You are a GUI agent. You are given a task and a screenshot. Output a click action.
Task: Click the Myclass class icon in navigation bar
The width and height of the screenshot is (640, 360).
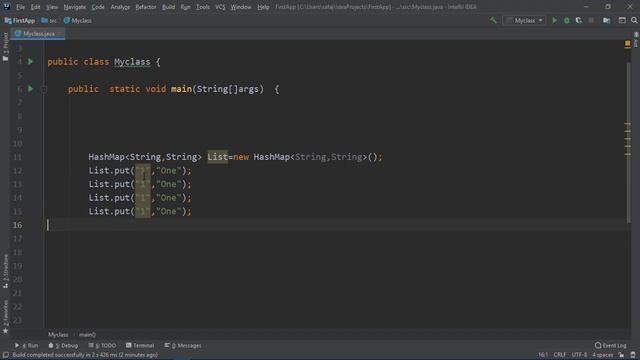click(x=67, y=20)
